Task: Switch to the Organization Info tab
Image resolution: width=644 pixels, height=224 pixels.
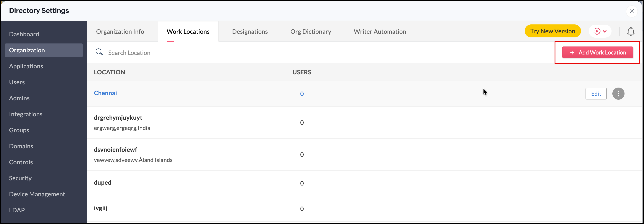Action: coord(120,32)
